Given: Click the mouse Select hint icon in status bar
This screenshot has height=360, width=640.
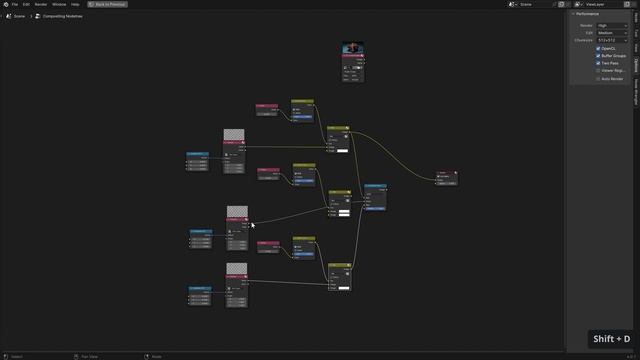Looking at the screenshot, I should [6, 357].
